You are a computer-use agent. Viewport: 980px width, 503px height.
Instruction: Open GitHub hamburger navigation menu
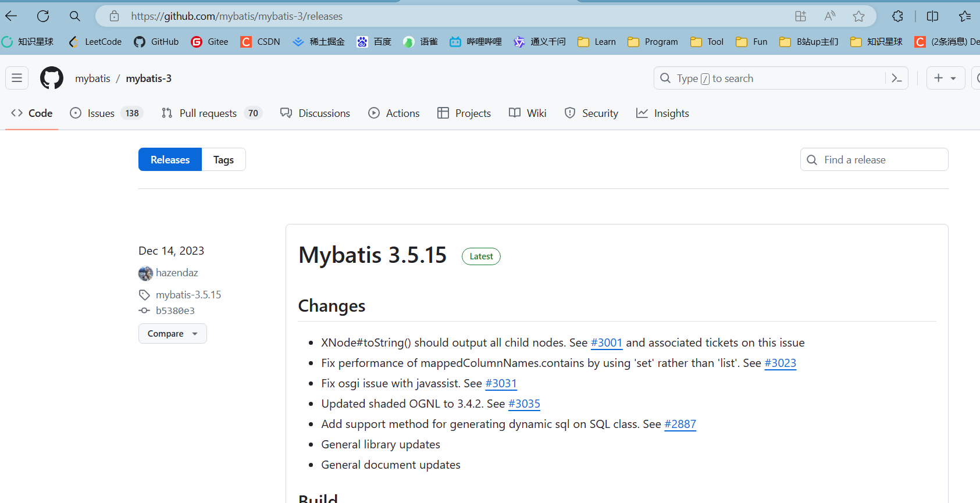click(x=17, y=78)
